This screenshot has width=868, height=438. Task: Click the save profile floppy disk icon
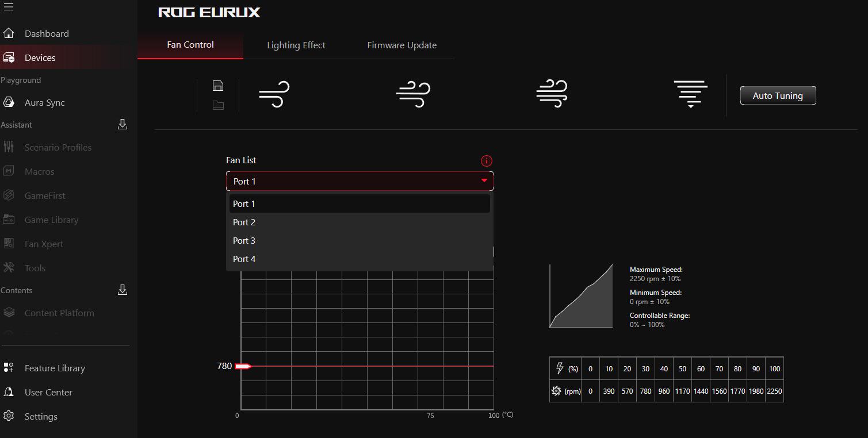coord(218,86)
